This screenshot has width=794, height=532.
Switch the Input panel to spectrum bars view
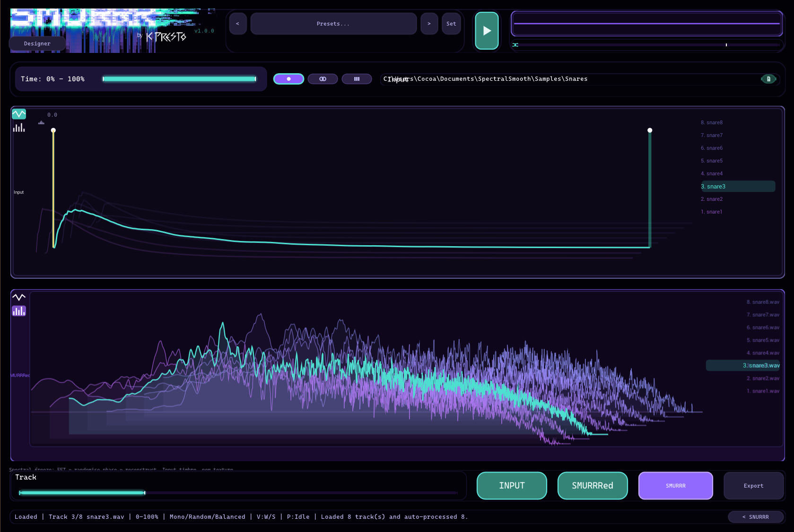[19, 128]
